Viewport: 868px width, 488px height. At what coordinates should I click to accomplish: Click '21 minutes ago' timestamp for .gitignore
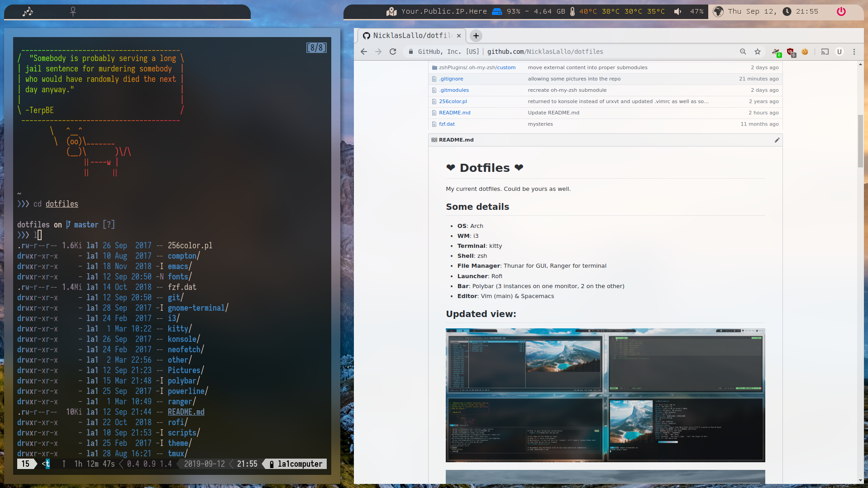(759, 79)
